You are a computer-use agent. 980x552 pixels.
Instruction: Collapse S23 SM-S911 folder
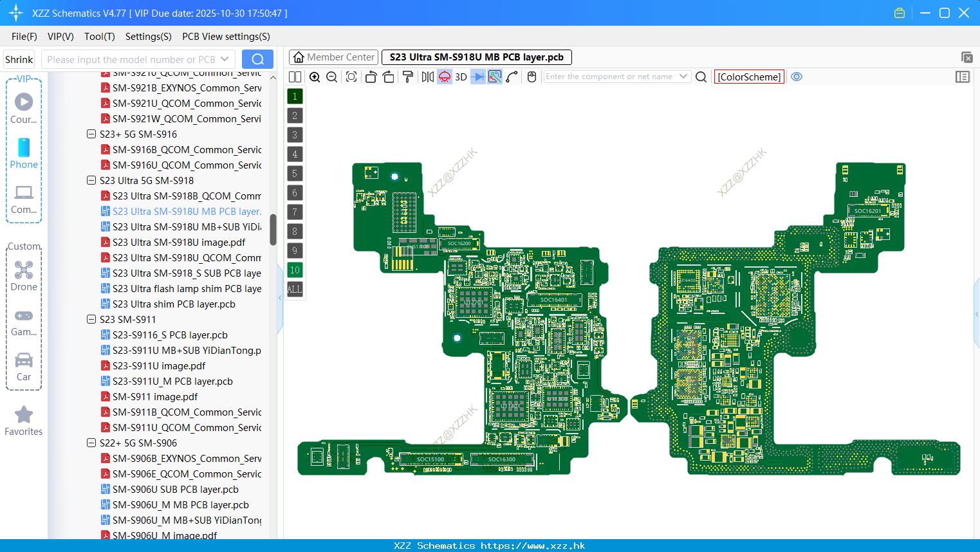pos(91,320)
